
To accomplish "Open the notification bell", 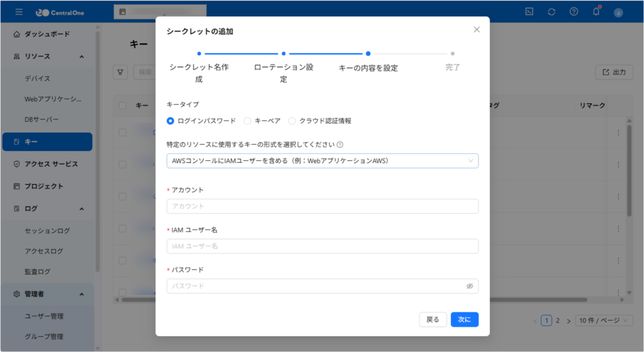I will pyautogui.click(x=596, y=11).
